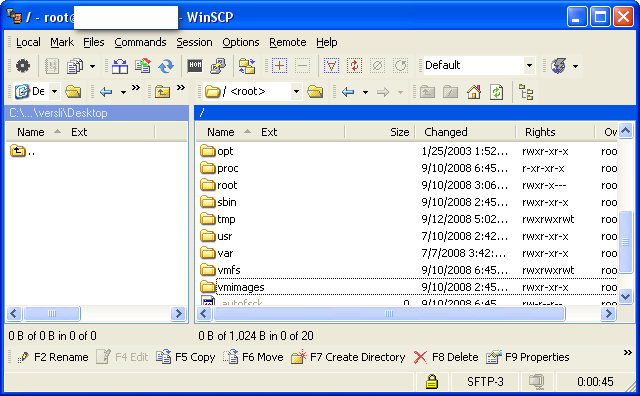640x396 pixels.
Task: Expand the local drive dropdown
Action: click(x=54, y=92)
